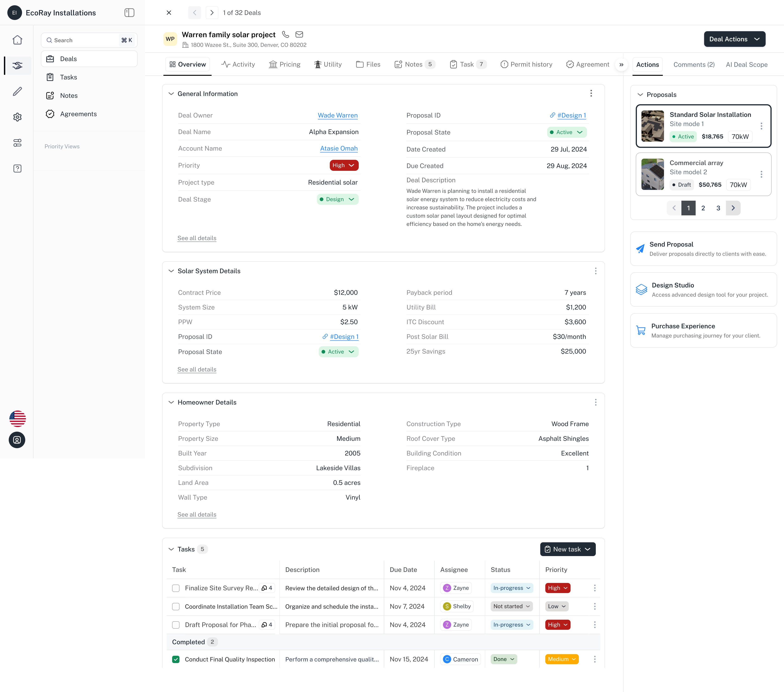Click the Send Proposal action card
The height and width of the screenshot is (692, 784).
pos(703,249)
